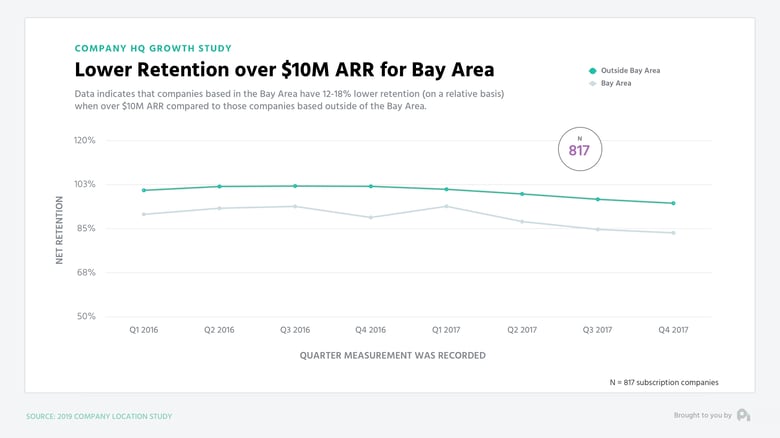Click the gray Bay Area legend dot

[592, 84]
